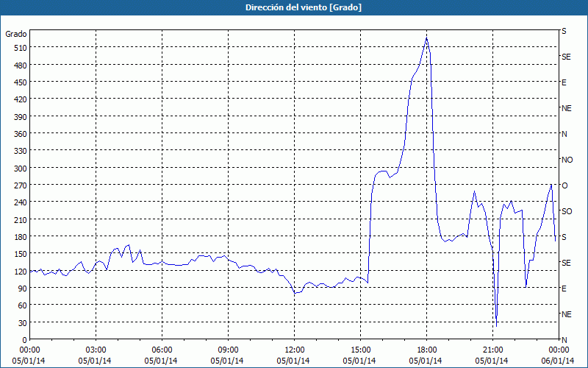The width and height of the screenshot is (588, 368).
Task: Select the 450 value on the degree axis
Action: coord(21,82)
